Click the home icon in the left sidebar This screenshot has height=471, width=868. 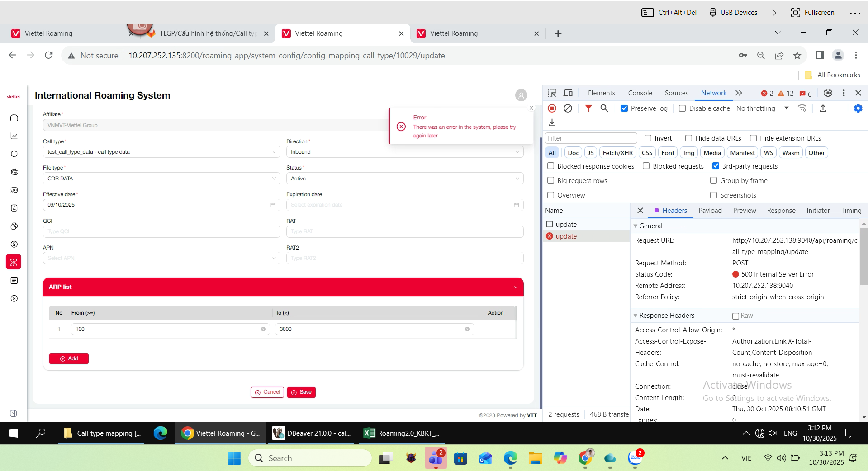(14, 118)
